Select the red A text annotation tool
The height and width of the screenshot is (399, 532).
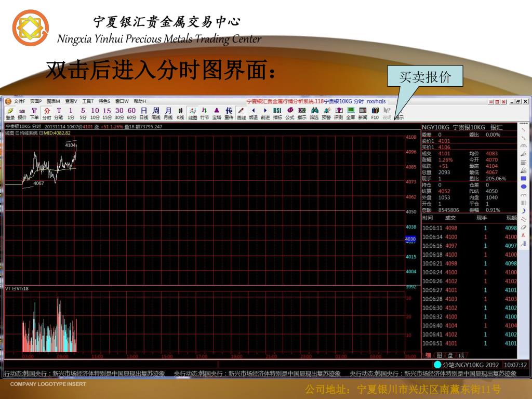[524, 235]
